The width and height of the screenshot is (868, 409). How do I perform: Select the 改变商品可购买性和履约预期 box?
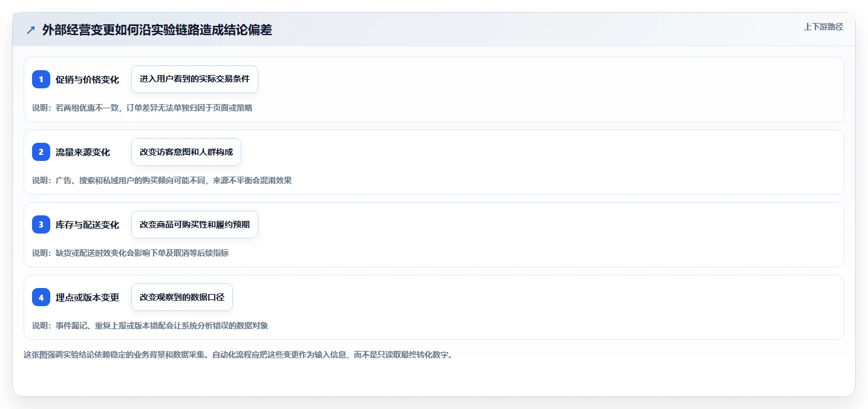[195, 224]
